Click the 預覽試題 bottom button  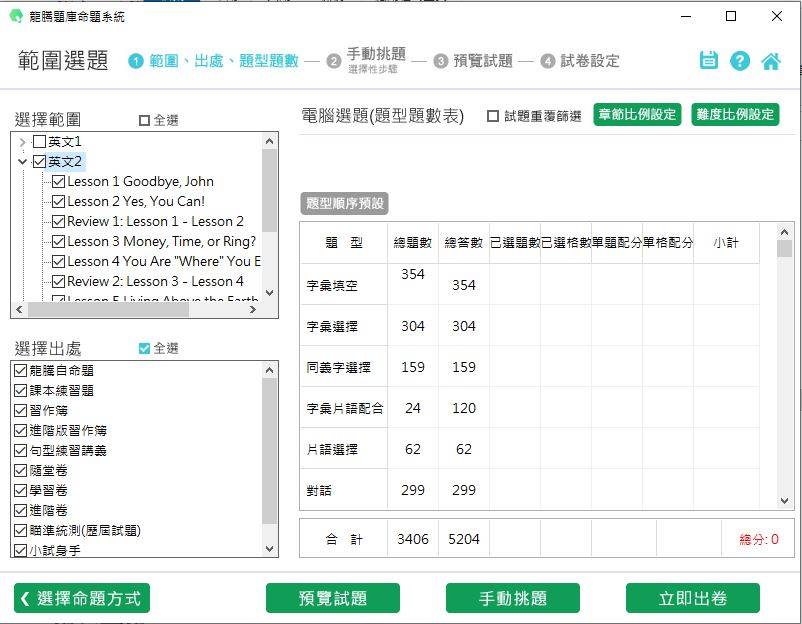[332, 598]
